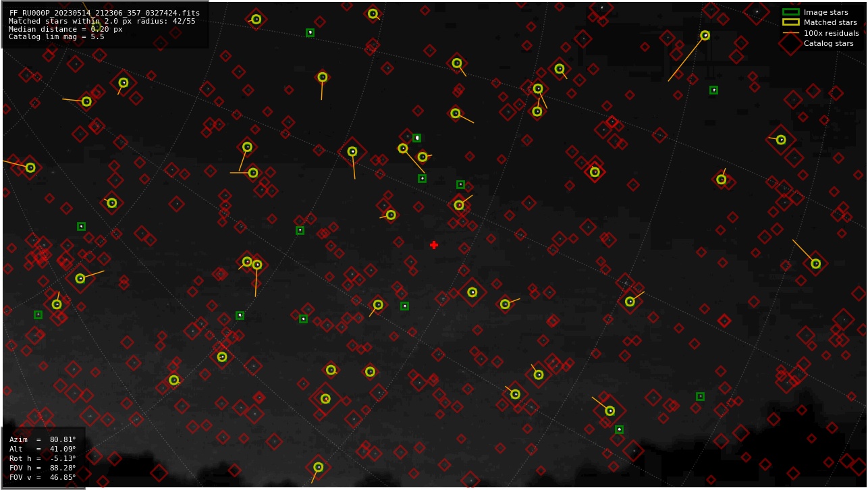Click the FF_RU000P_20230514_212306_357_0327424.fits filename text
868x490 pixels.
pos(104,13)
